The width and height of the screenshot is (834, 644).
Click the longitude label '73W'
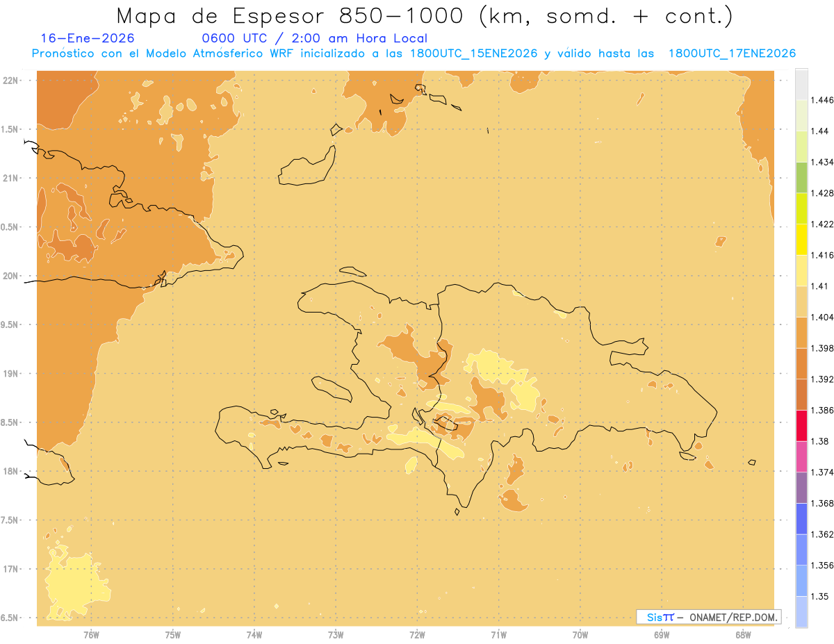pos(336,635)
